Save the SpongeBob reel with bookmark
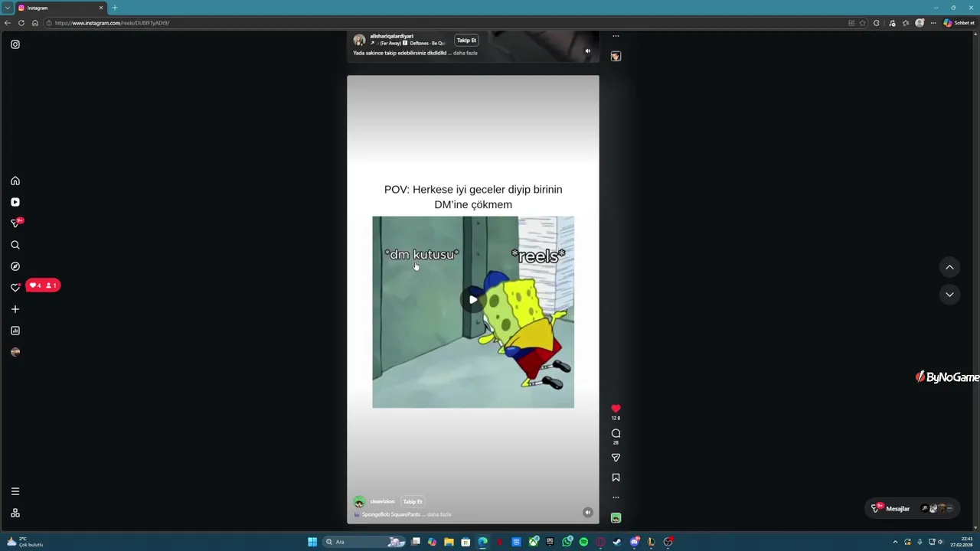980x551 pixels. 616,478
